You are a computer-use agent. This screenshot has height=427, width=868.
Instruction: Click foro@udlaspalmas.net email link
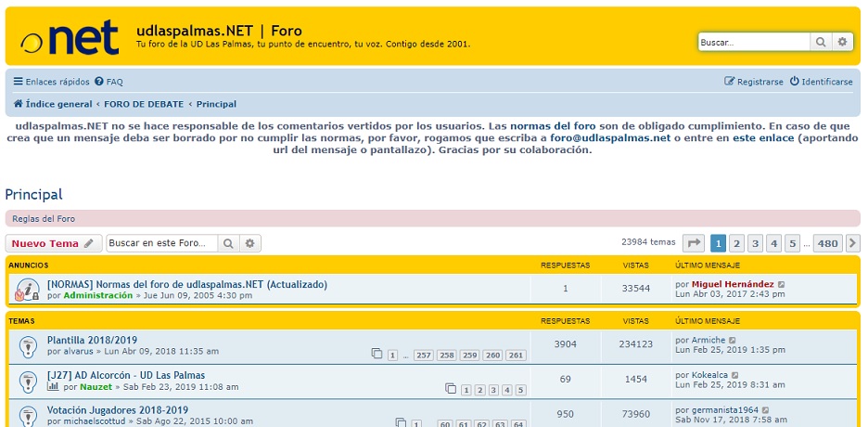pyautogui.click(x=610, y=138)
